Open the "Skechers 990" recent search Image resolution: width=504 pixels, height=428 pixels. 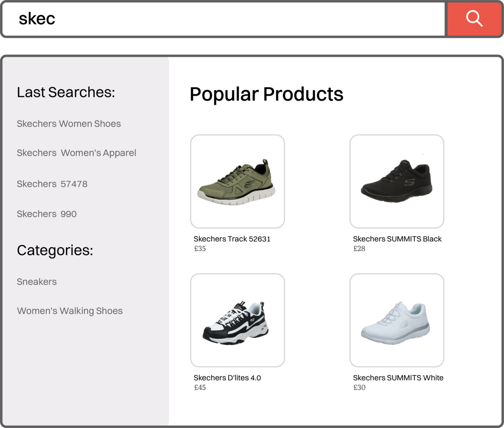coord(47,214)
